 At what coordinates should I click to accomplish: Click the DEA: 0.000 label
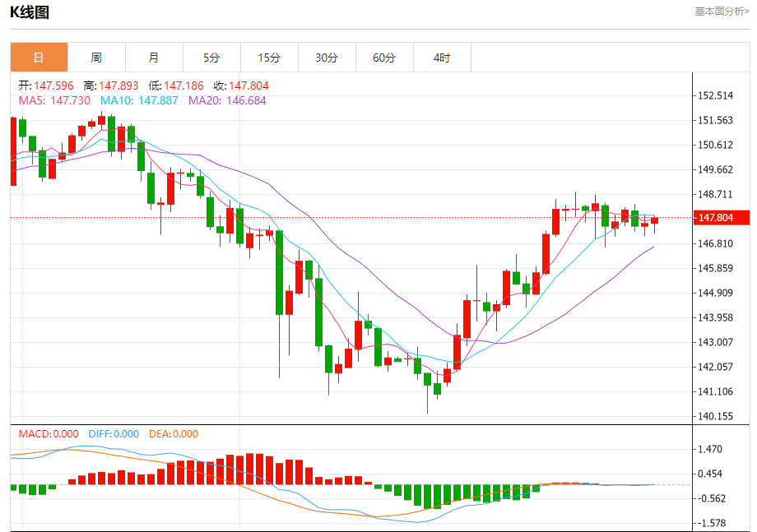(174, 433)
